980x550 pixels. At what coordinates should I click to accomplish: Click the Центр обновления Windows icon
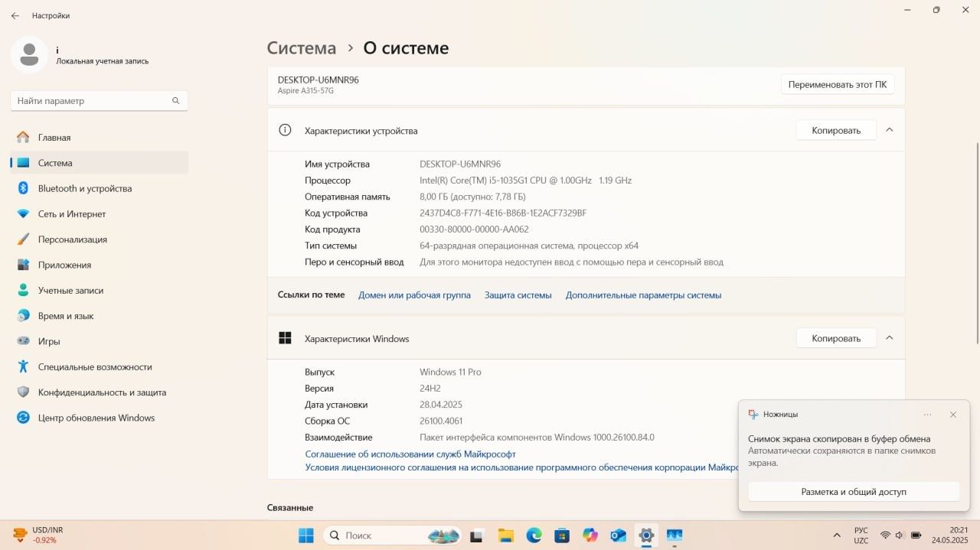coord(23,418)
